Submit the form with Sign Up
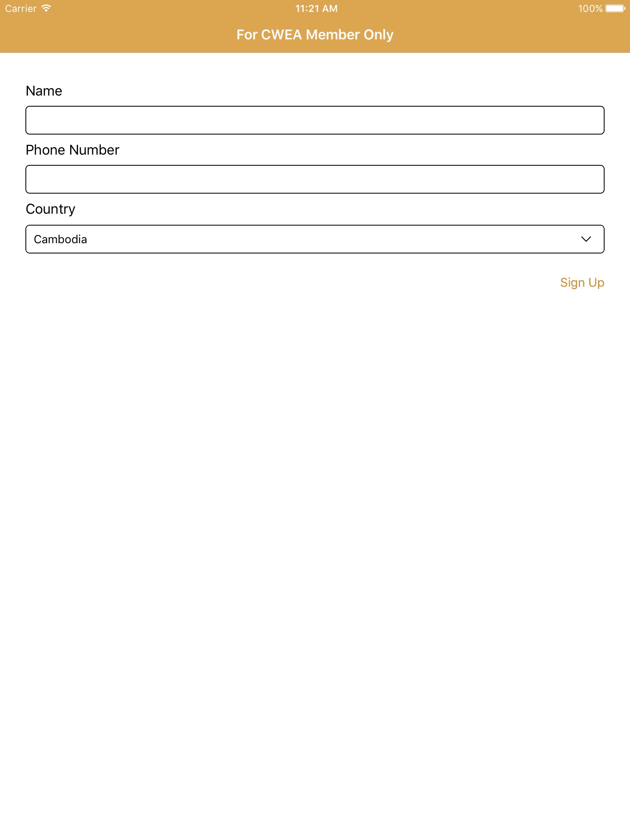This screenshot has height=840, width=630. coord(582,283)
